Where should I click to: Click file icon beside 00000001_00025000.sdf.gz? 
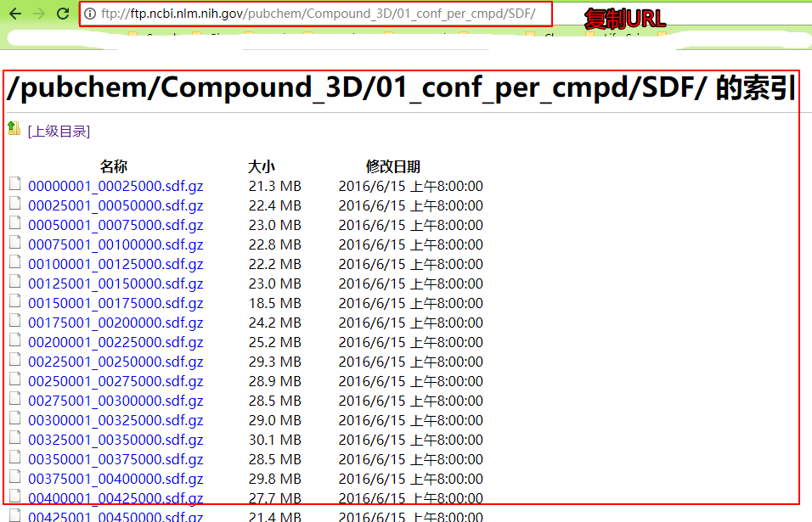click(x=15, y=183)
